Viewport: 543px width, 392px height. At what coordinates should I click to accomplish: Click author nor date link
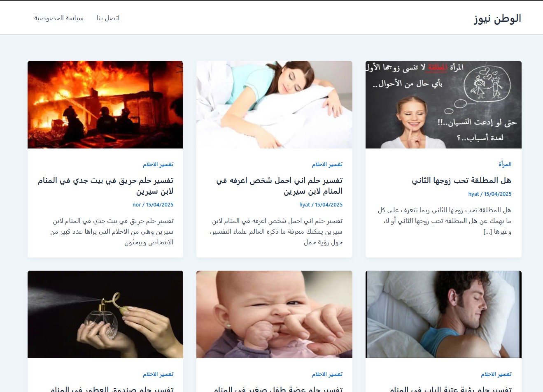coord(153,204)
